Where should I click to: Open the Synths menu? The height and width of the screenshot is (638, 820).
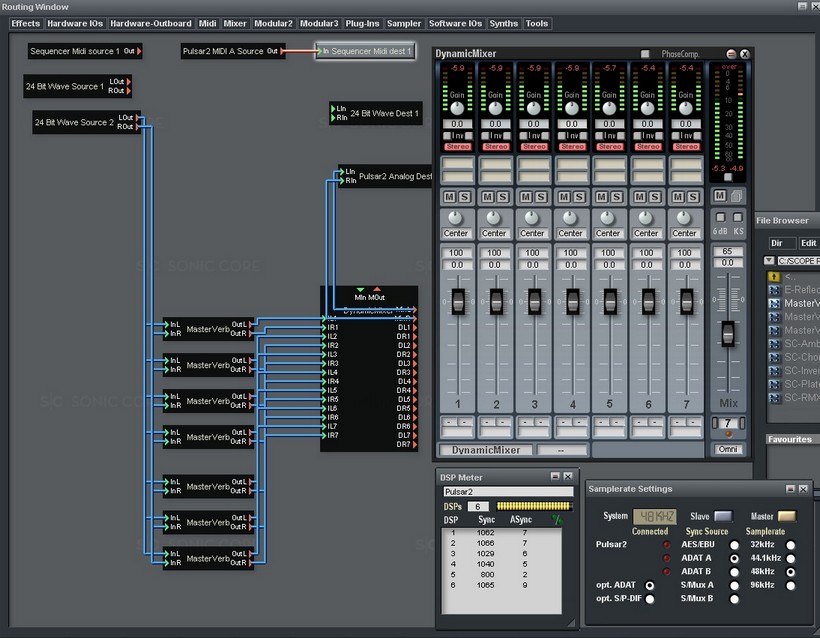[x=503, y=24]
